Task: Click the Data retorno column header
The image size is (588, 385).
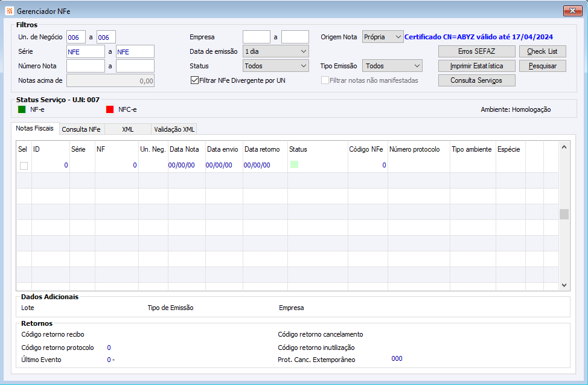Action: pyautogui.click(x=265, y=149)
